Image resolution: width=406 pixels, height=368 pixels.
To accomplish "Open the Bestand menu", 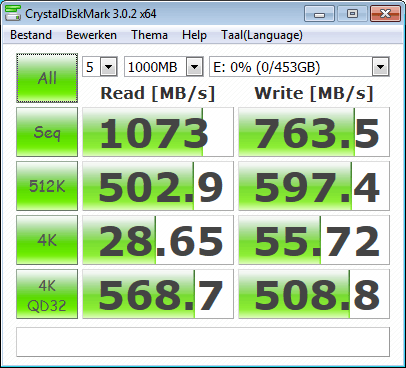I will pyautogui.click(x=31, y=35).
